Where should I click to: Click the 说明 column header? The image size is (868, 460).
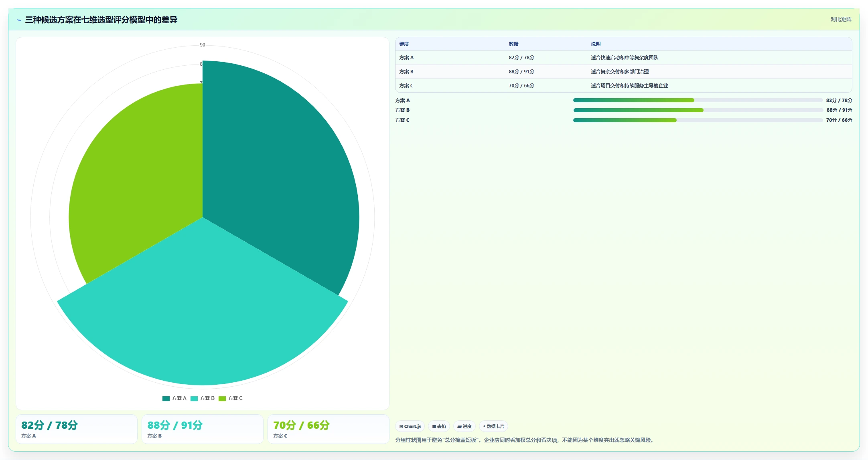(x=596, y=44)
